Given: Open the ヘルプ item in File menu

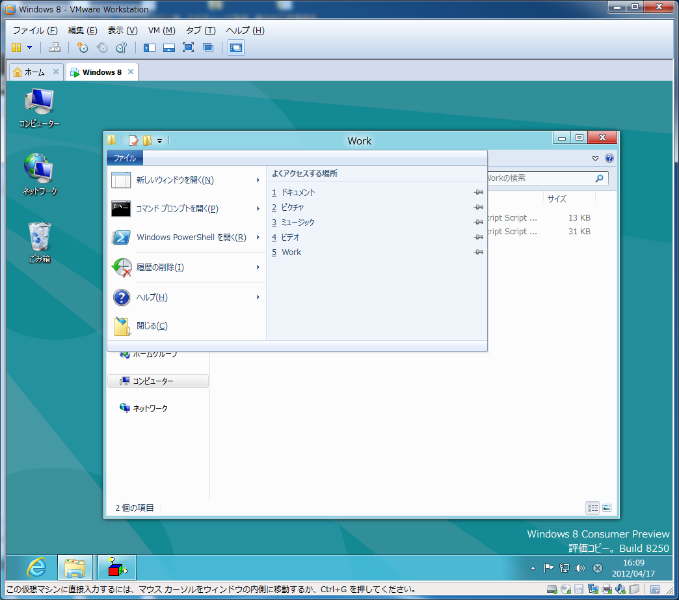Looking at the screenshot, I should (151, 297).
